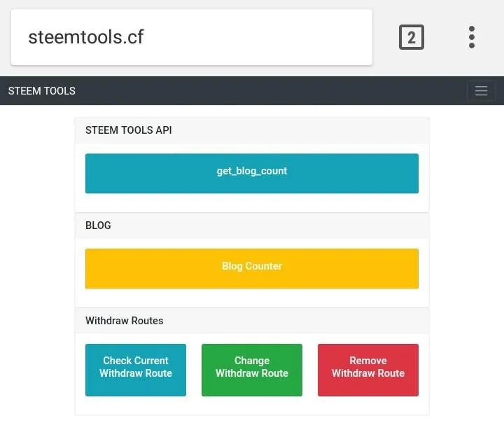Click the BLOG section header
The width and height of the screenshot is (504, 430).
click(252, 226)
